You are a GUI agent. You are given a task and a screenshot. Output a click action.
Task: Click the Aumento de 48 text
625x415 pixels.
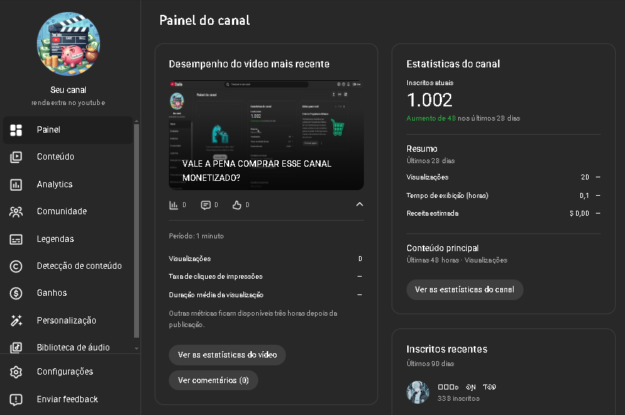click(431, 118)
